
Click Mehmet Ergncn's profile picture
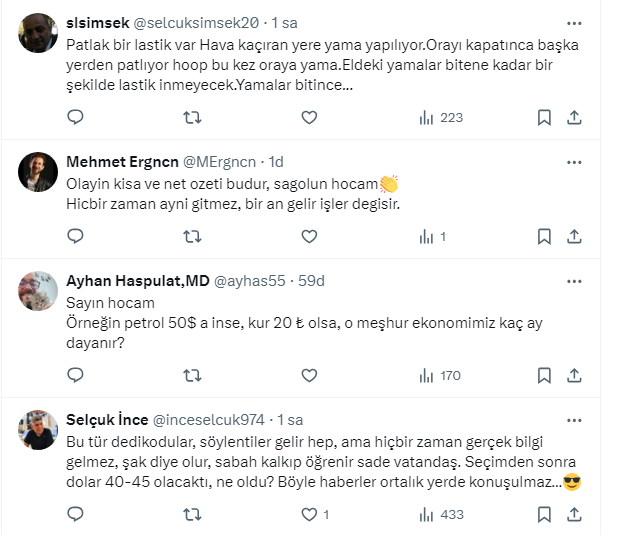(38, 172)
